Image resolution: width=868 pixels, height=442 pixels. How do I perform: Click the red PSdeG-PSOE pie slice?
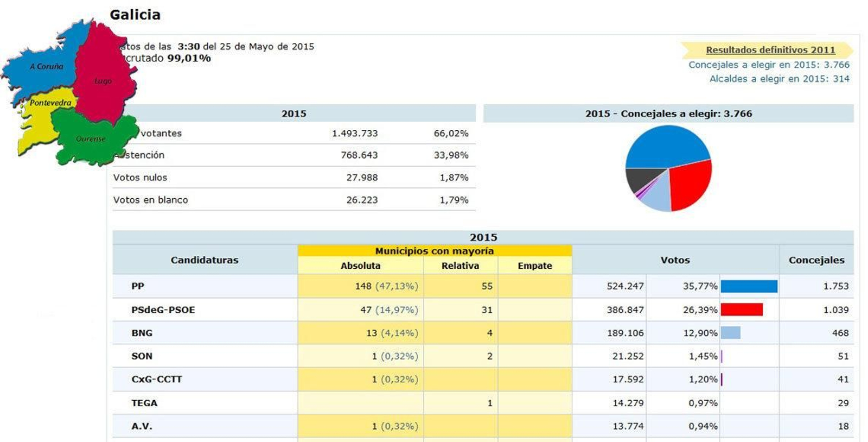(x=690, y=184)
